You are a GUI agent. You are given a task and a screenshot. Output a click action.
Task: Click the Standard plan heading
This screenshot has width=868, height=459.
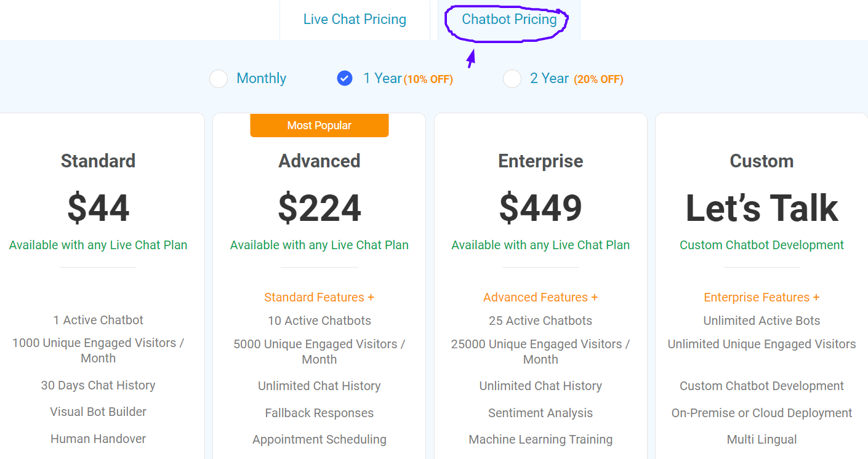pyautogui.click(x=98, y=161)
